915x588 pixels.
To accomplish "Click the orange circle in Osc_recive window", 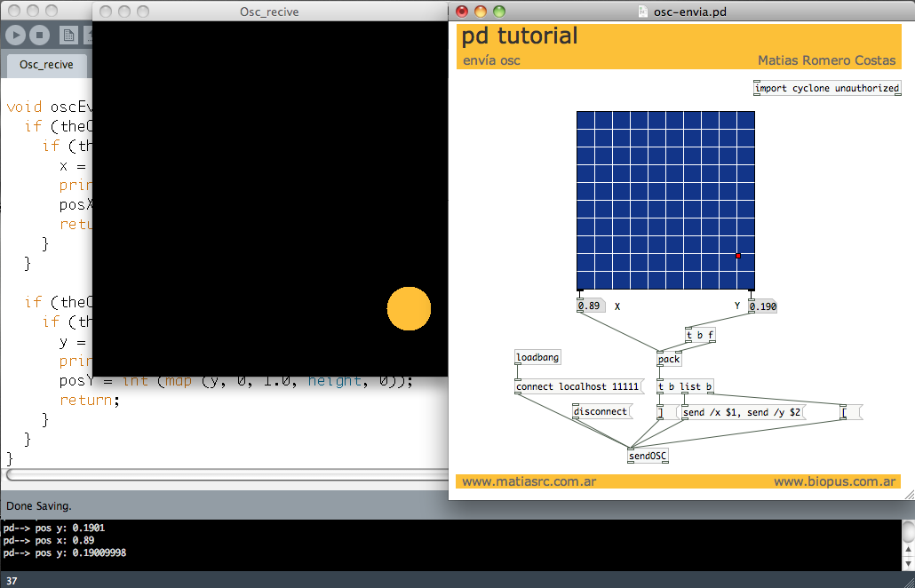I will pos(409,309).
